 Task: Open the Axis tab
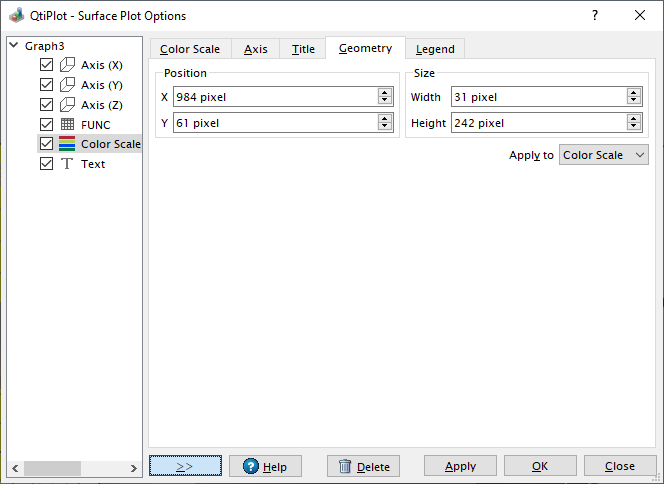click(x=255, y=49)
